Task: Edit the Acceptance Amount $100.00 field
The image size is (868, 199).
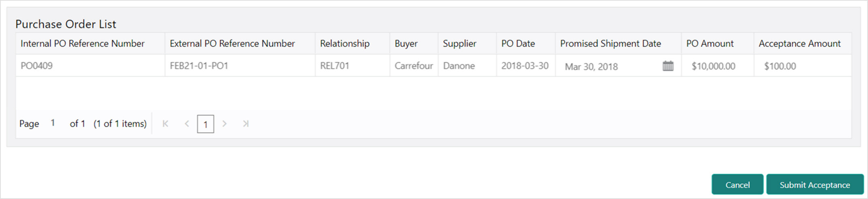Action: pos(802,66)
